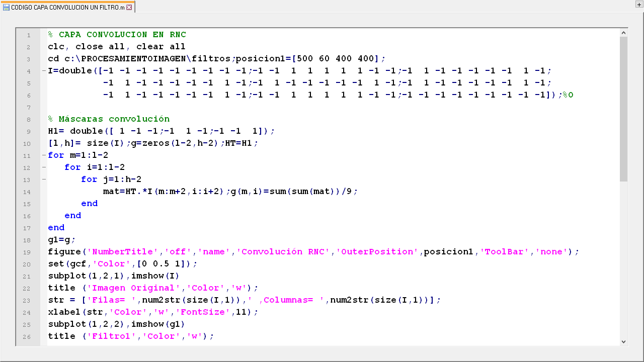Screen dimensions: 644x362
Task: Click line number 1 in the gutter
Action: pos(29,35)
